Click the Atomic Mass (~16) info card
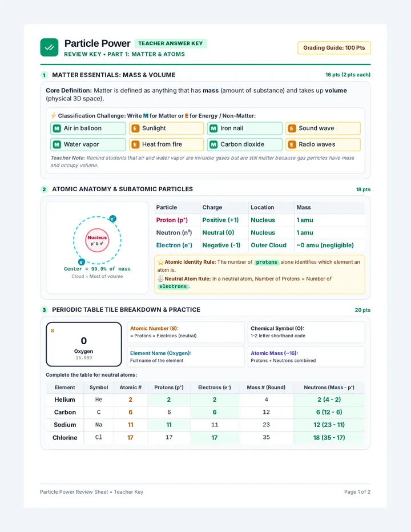This screenshot has height=532, width=411. (306, 357)
